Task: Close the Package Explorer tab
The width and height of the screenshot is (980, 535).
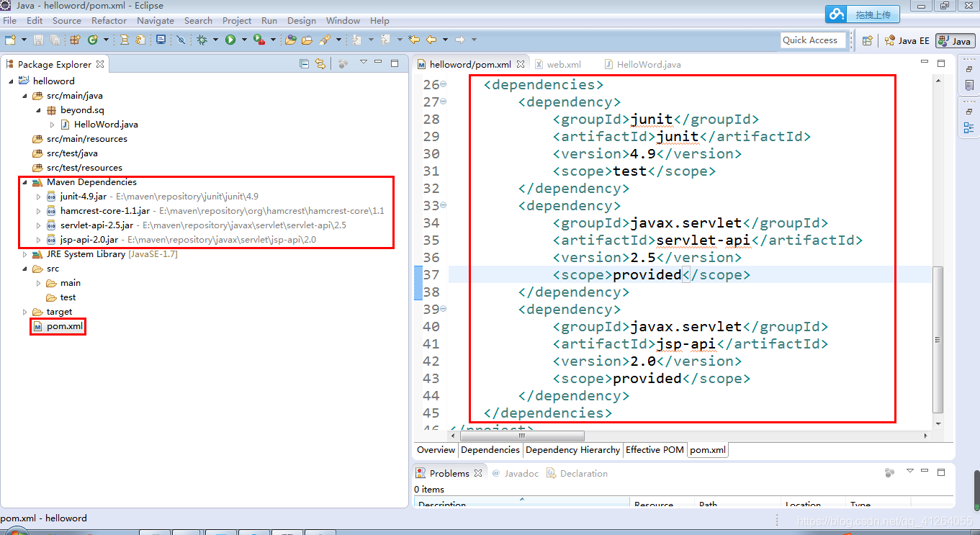Action: [100, 64]
